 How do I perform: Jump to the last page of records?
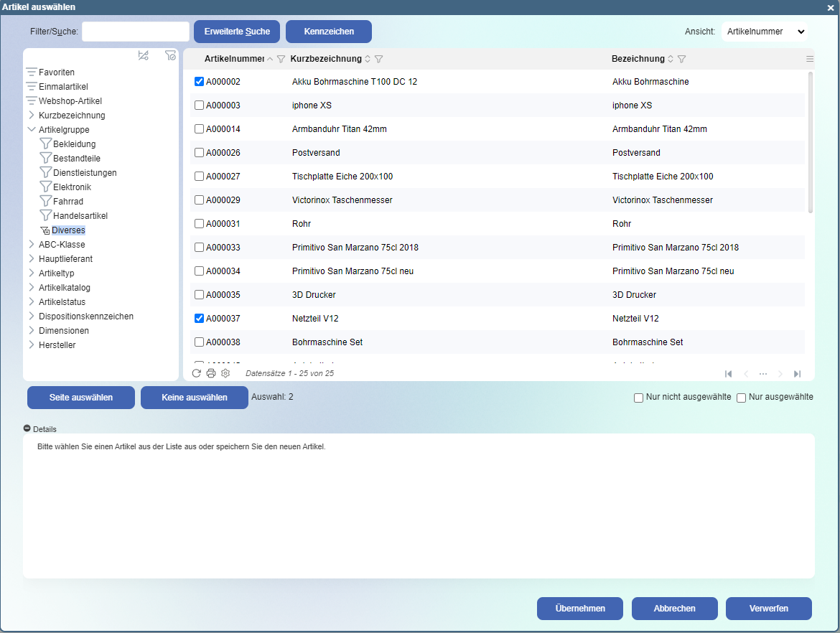click(x=797, y=374)
